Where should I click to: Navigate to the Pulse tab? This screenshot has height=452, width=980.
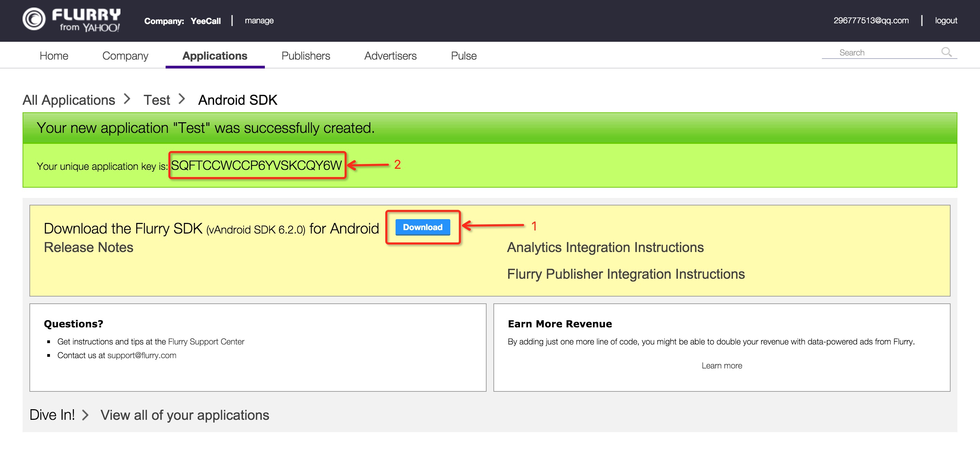click(x=463, y=55)
